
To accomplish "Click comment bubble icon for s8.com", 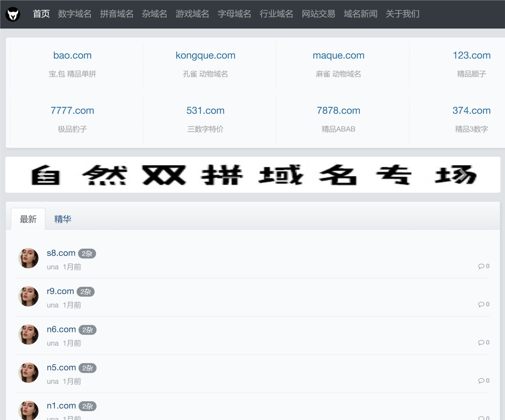I will click(x=481, y=266).
